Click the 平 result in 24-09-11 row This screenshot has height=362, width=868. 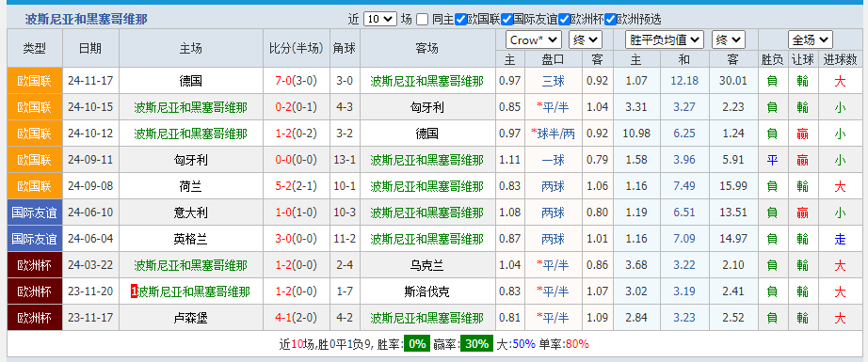click(772, 160)
